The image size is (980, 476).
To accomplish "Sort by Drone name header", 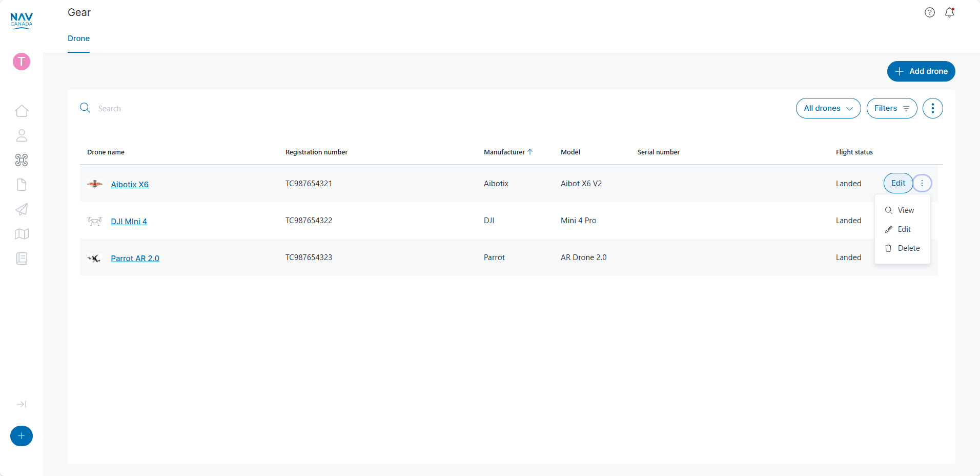I will 106,152.
